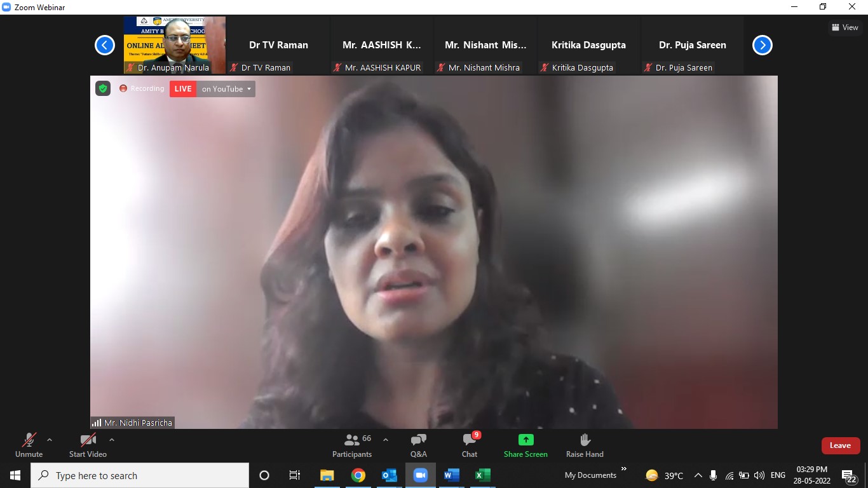Select Dr. Puja Sareen panelist tile
Image resolution: width=868 pixels, height=488 pixels.
click(x=693, y=45)
